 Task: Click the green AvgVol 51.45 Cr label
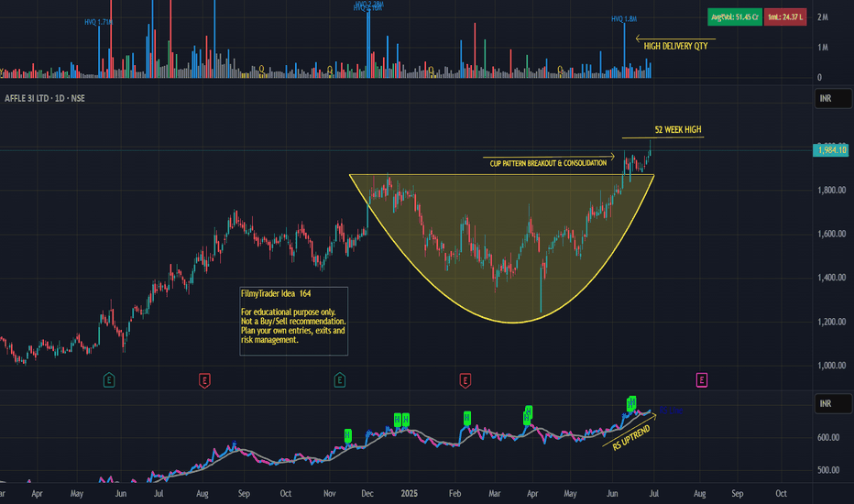tap(735, 16)
